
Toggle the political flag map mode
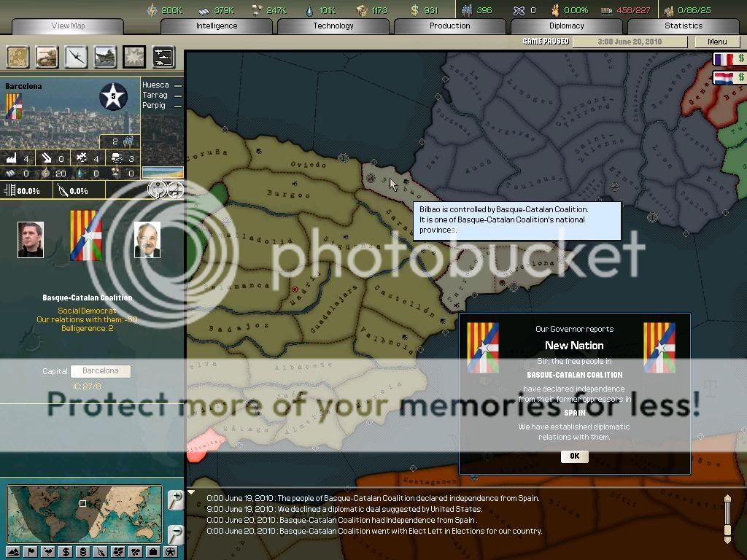pos(31,552)
